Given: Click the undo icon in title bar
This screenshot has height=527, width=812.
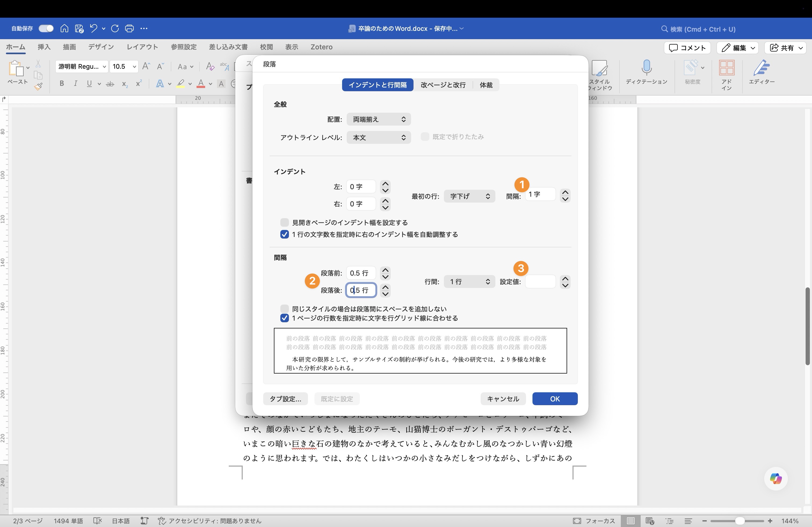Looking at the screenshot, I should point(93,28).
